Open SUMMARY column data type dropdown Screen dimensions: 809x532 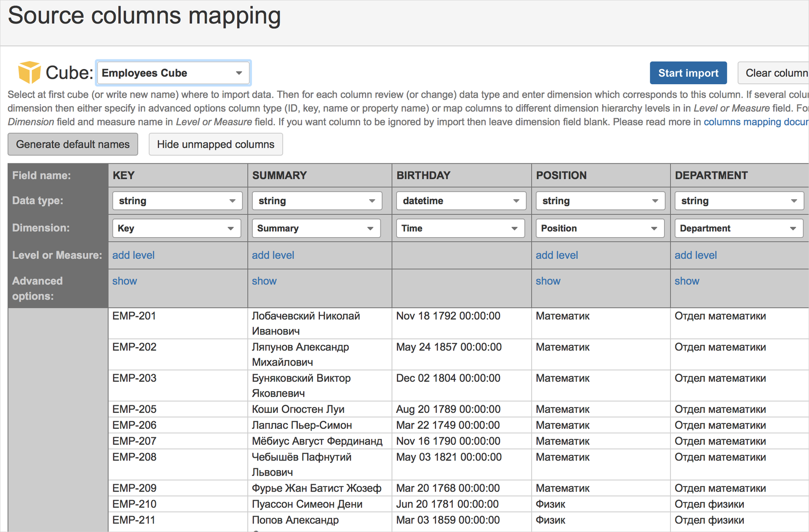pos(317,201)
